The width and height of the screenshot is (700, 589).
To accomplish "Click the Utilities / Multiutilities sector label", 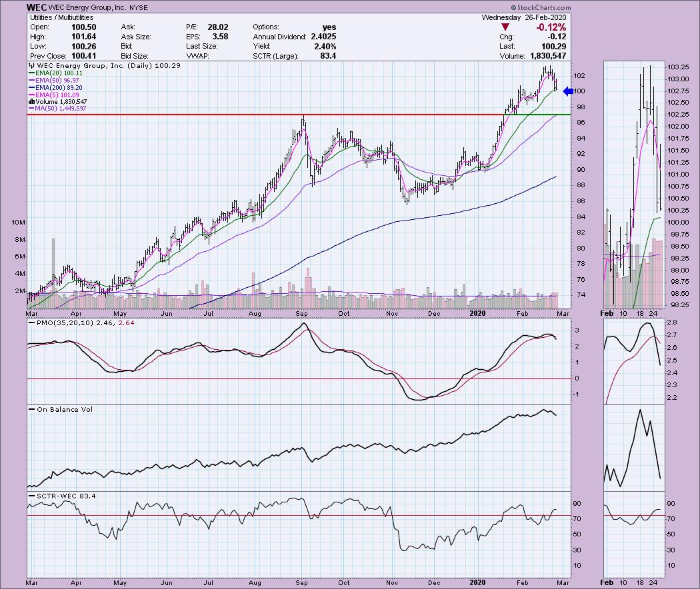I will click(61, 17).
